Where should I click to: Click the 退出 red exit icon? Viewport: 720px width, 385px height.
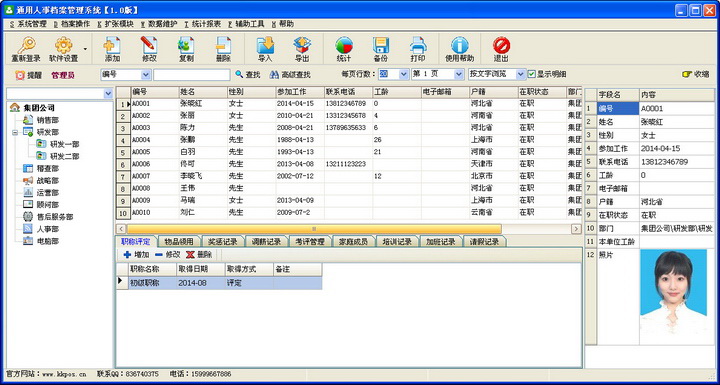coord(501,45)
